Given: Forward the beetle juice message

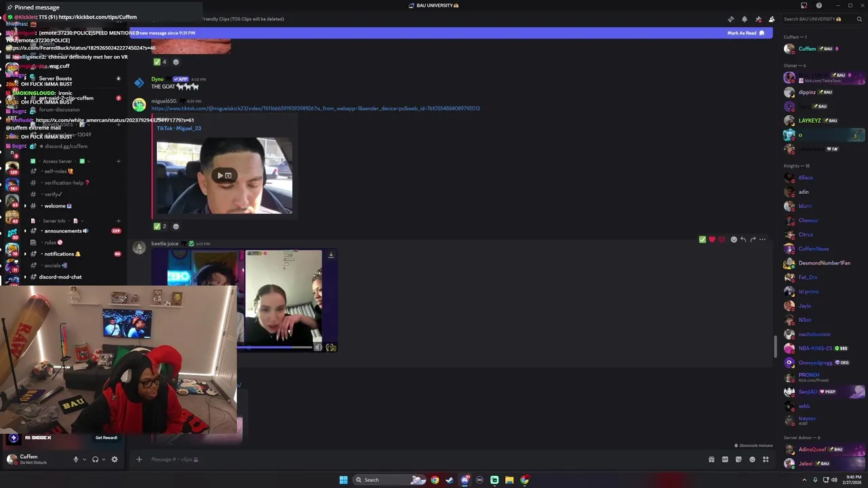Looking at the screenshot, I should click(x=753, y=239).
